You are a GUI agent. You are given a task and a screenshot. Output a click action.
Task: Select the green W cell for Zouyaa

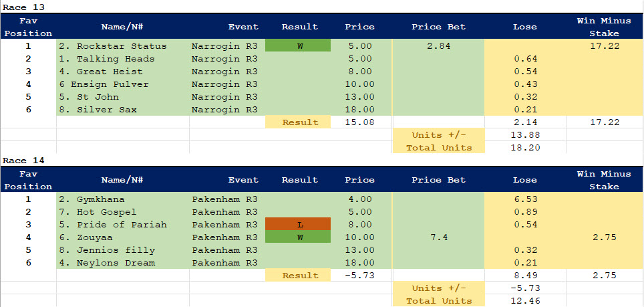[x=298, y=237]
